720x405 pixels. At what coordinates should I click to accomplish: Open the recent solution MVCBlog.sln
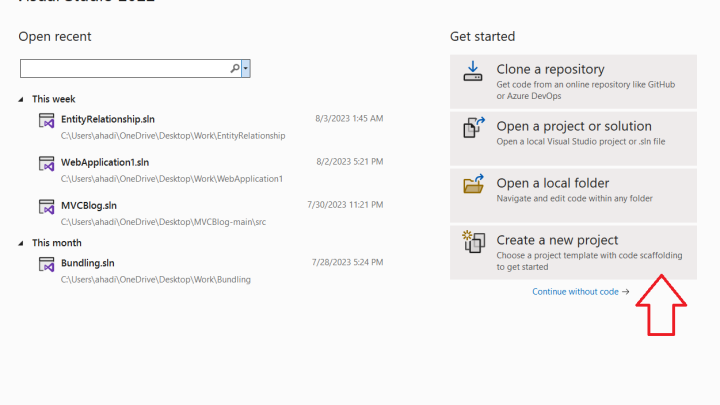89,206
